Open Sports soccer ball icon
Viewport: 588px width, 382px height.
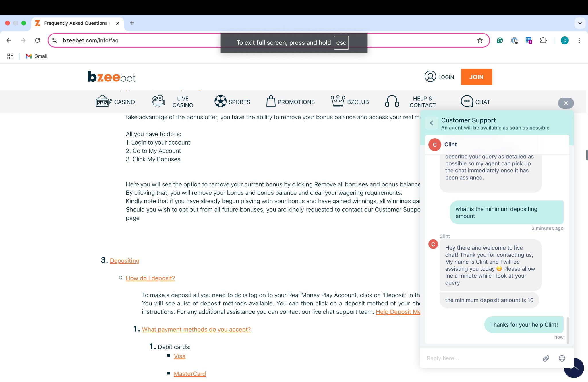point(220,101)
